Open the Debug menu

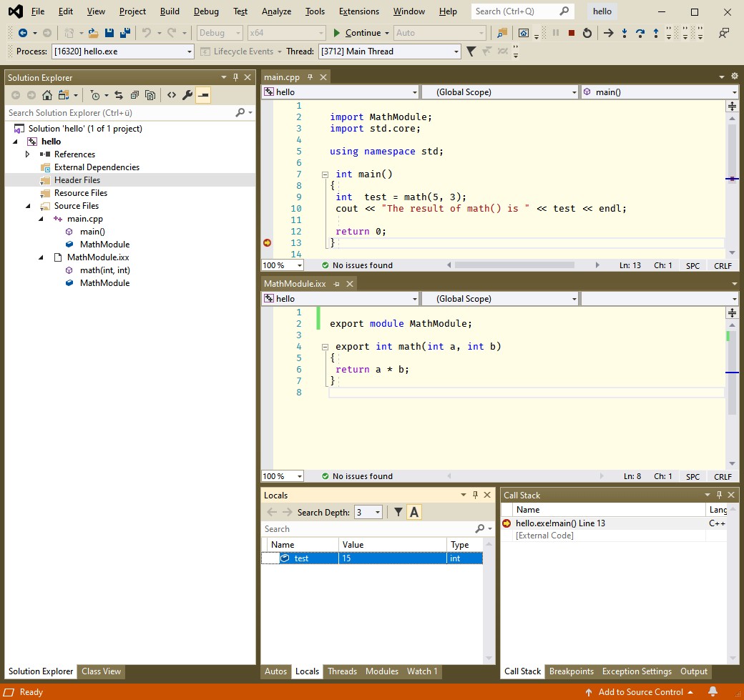point(206,11)
